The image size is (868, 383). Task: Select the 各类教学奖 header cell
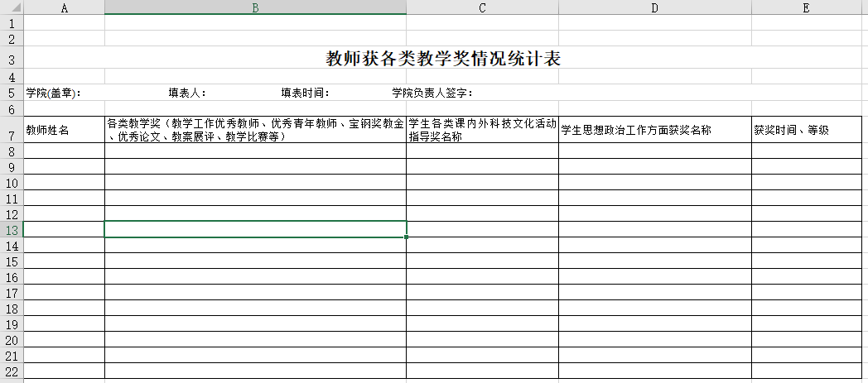pyautogui.click(x=255, y=131)
